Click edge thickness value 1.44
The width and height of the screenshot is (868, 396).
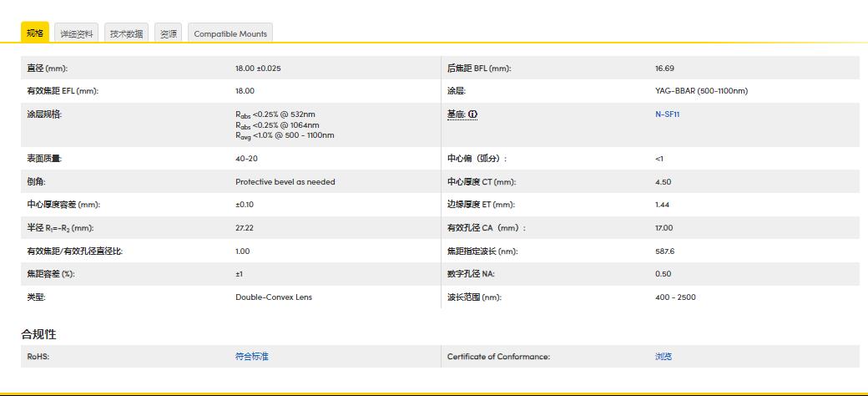coord(662,205)
